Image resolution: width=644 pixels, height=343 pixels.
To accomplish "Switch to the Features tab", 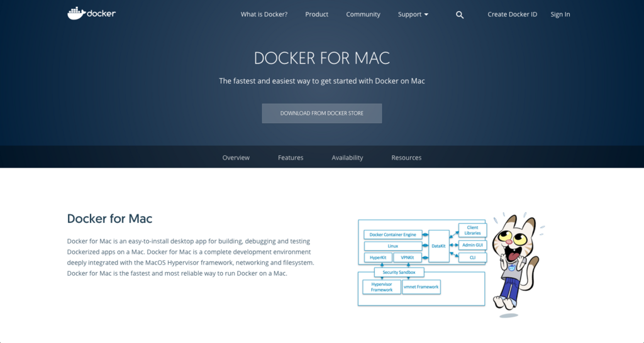I will [x=291, y=158].
